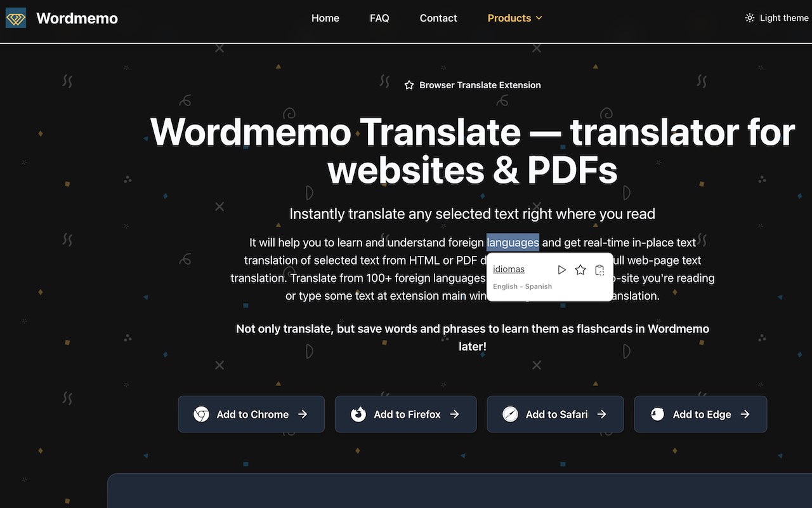
Task: Click the paragraph starting Not only translate
Action: click(x=473, y=338)
